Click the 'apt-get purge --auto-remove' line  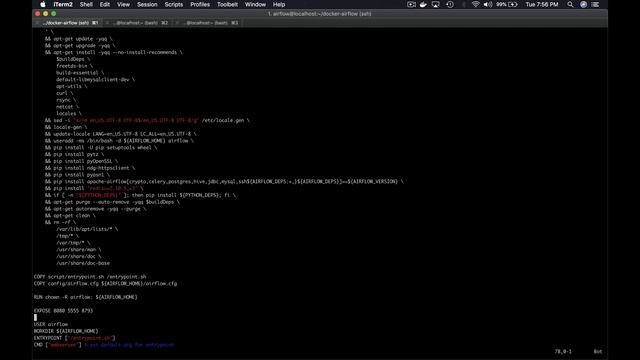point(112,202)
